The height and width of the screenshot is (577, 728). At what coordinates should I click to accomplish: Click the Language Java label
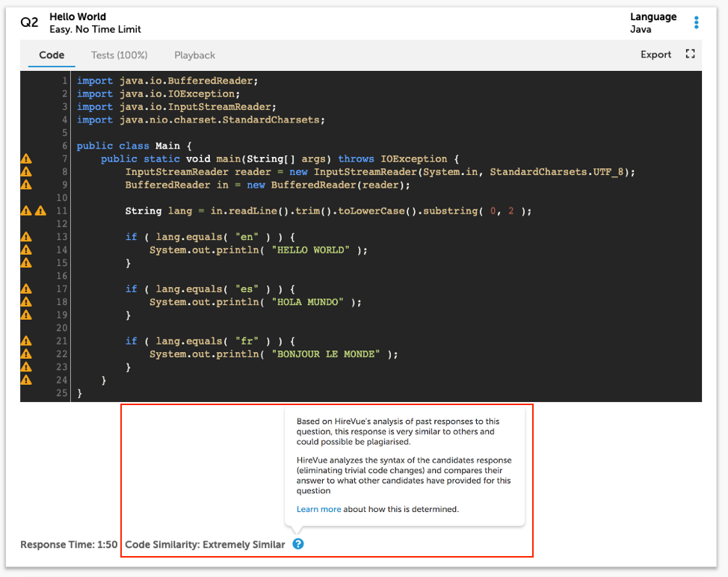tap(653, 23)
